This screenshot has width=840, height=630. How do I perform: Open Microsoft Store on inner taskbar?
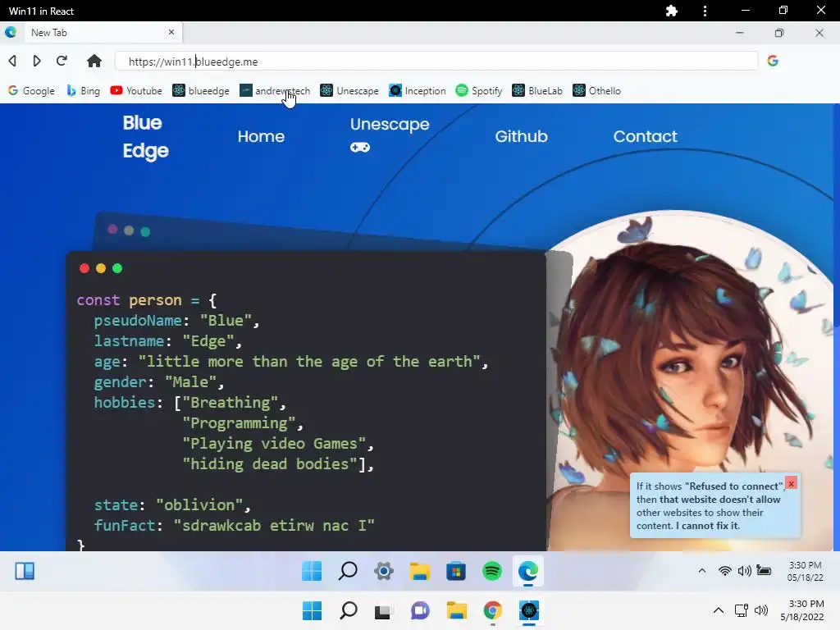tap(456, 571)
